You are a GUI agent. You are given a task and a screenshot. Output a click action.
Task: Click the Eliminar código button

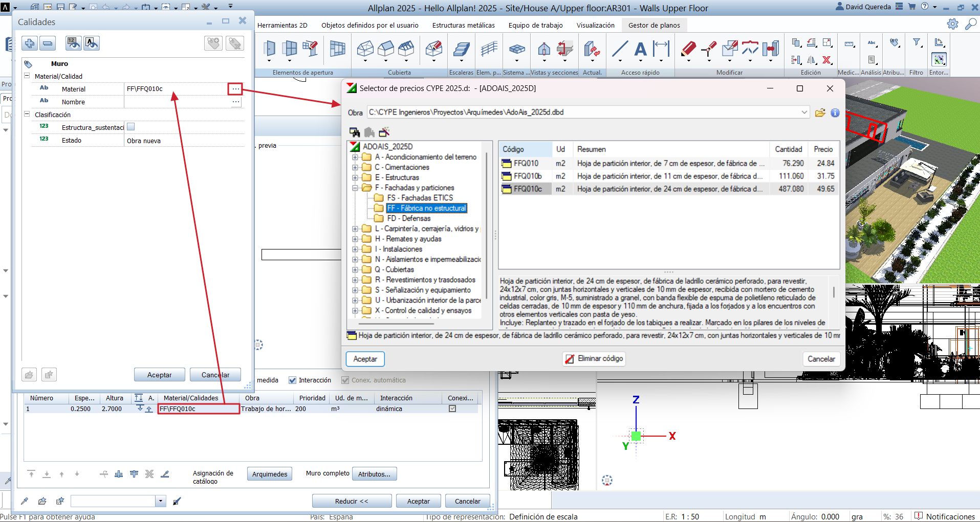click(594, 359)
